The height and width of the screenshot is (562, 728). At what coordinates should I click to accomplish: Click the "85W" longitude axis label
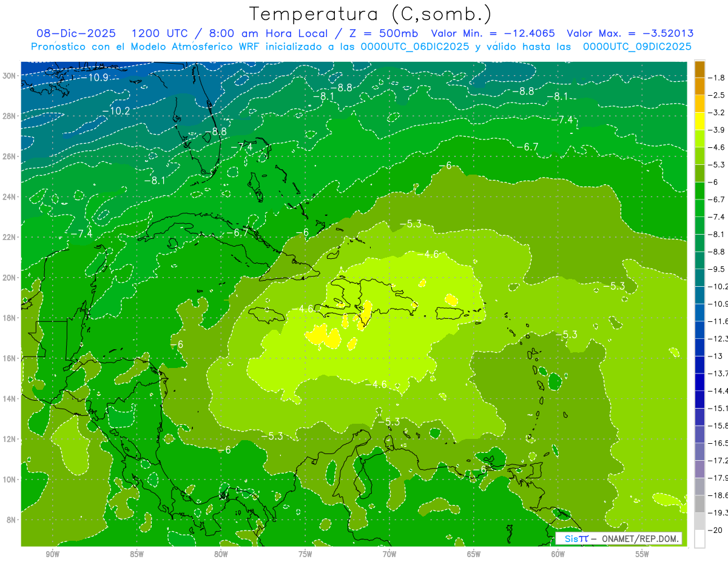[136, 554]
